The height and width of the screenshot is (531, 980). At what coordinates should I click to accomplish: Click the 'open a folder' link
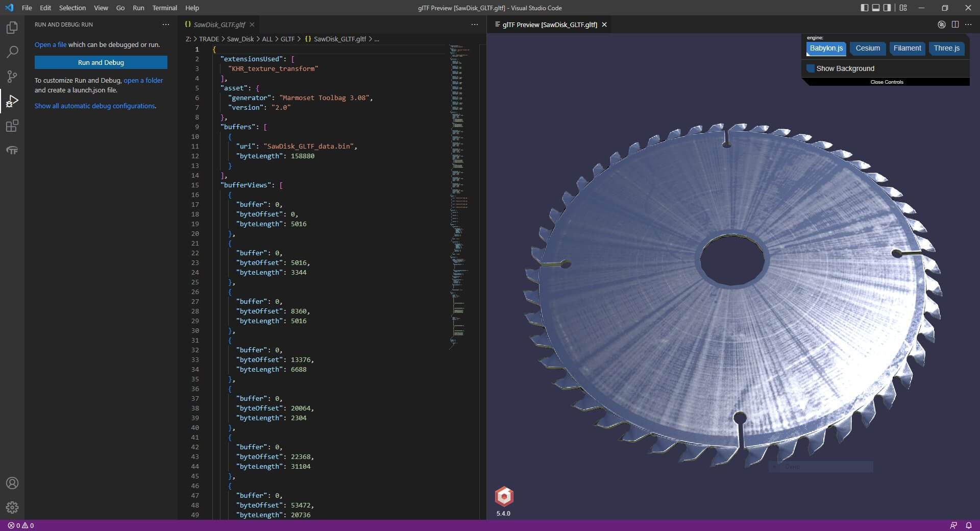coord(143,80)
